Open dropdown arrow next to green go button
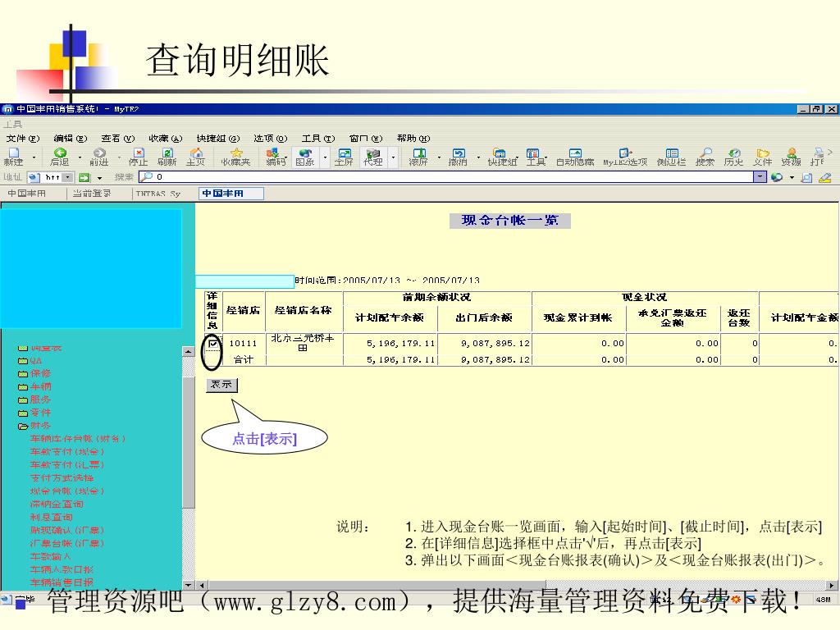840x630 pixels. point(99,177)
